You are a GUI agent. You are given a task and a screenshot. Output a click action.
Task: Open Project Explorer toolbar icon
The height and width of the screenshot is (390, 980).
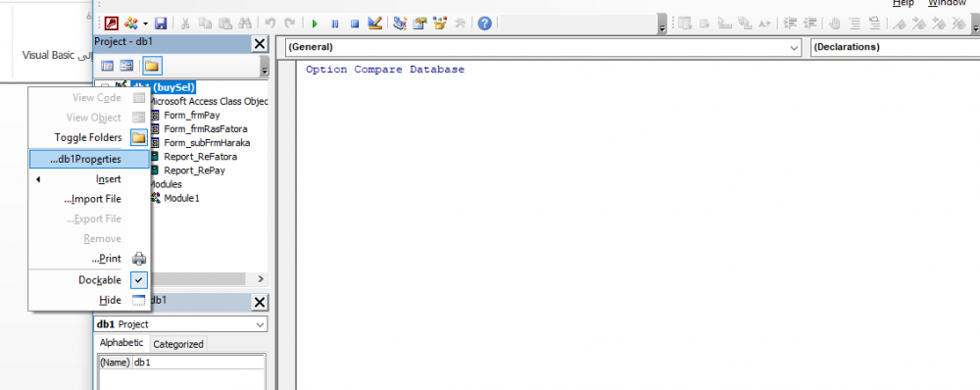click(400, 24)
